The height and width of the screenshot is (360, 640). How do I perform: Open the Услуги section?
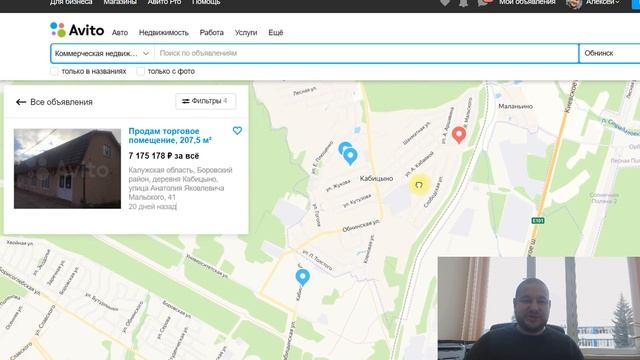(x=246, y=33)
